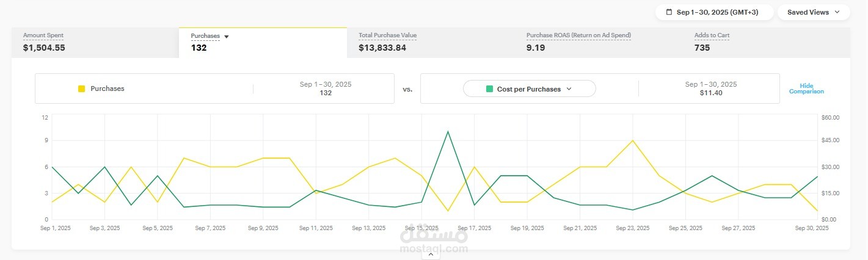Click the Sep 7, 2025 axis label
The width and height of the screenshot is (868, 260).
click(210, 228)
